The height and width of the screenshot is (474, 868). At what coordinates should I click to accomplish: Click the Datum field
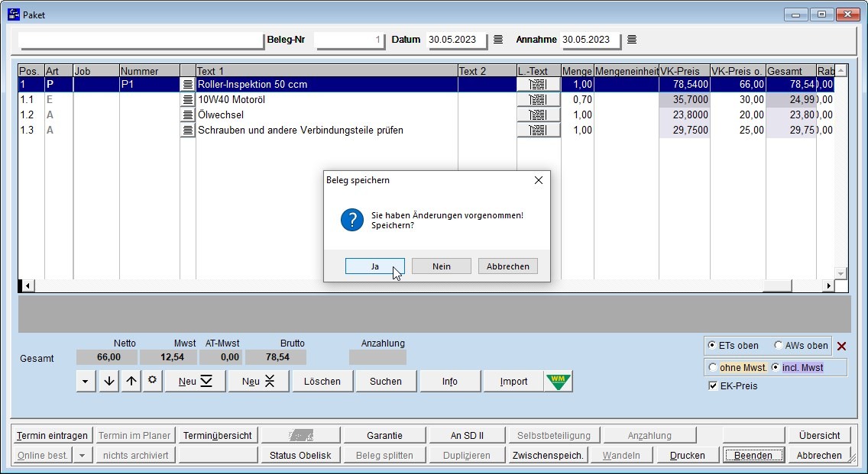[457, 40]
